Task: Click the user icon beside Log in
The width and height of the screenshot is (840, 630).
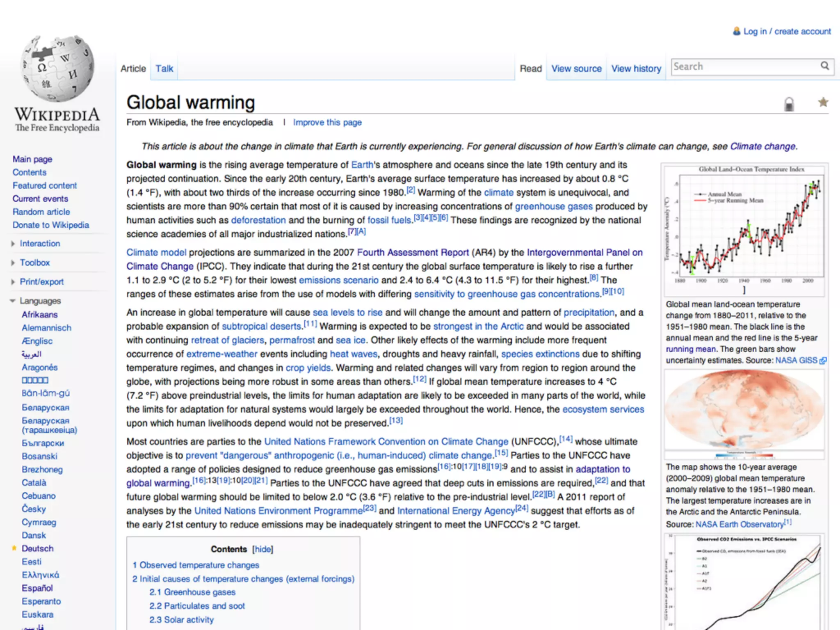Action: point(737,31)
